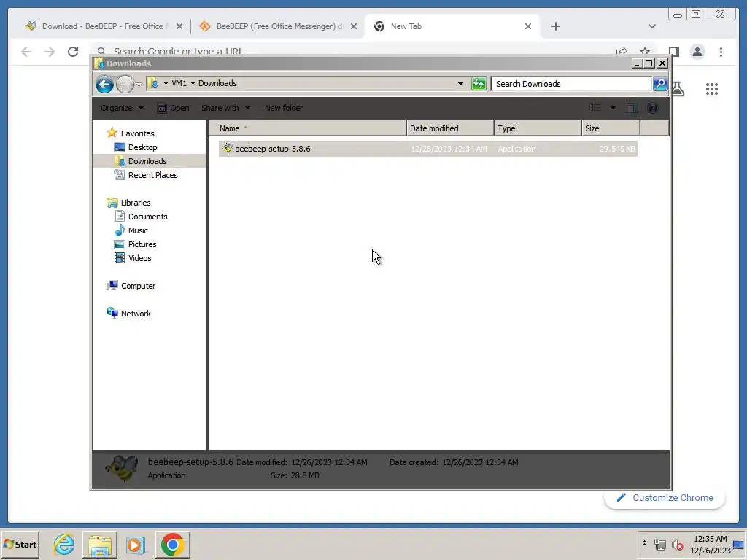Open Chrome tab search chevron

[x=651, y=26]
